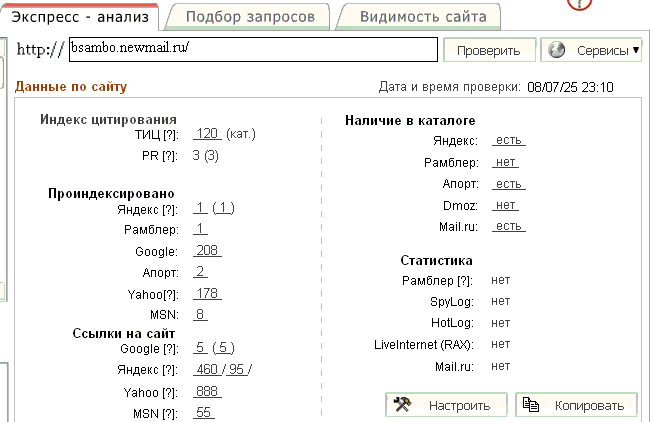Click the Проверить button
This screenshot has width=650, height=422.
click(x=489, y=50)
